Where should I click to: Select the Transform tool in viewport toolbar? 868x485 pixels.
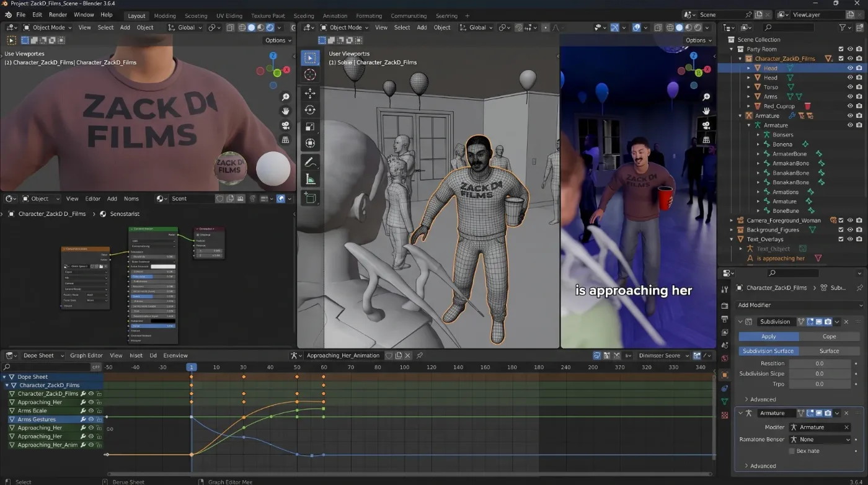311,143
